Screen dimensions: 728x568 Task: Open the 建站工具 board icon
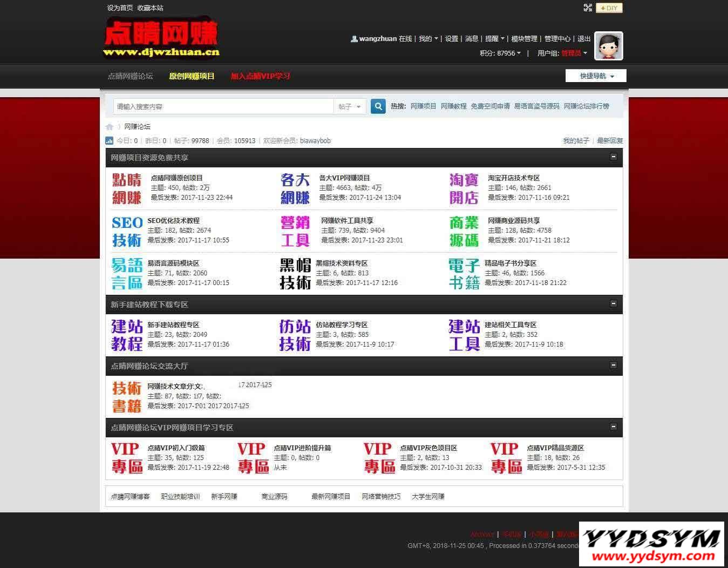tap(464, 335)
